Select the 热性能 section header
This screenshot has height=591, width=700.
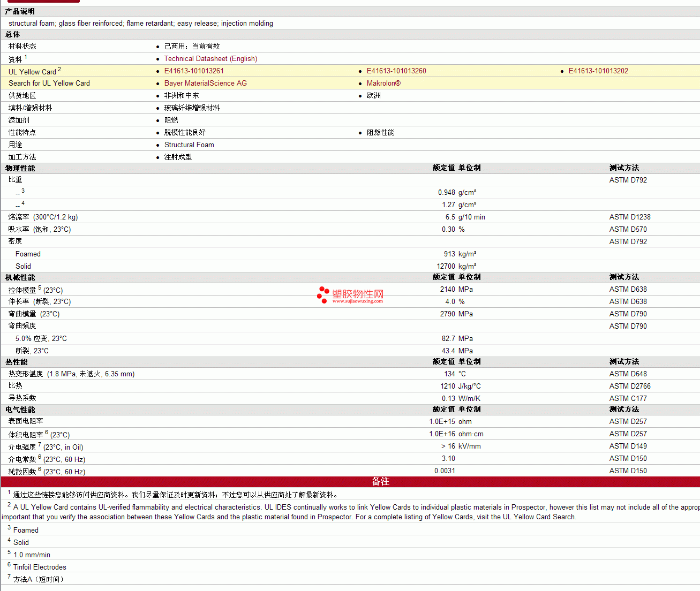[17, 362]
